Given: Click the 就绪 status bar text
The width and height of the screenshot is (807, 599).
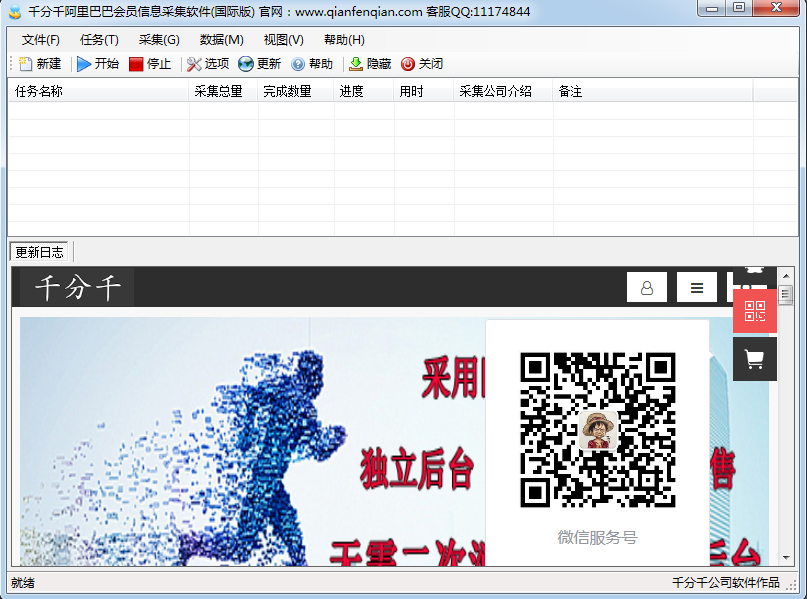Looking at the screenshot, I should (x=23, y=583).
